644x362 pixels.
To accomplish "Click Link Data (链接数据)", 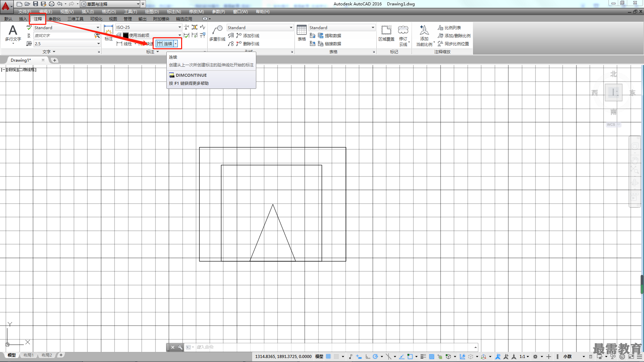I will (x=329, y=44).
